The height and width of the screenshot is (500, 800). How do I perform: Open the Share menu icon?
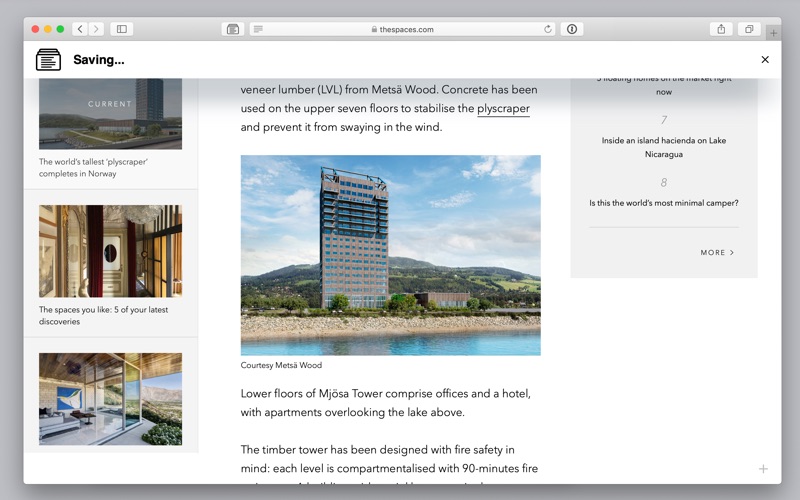[721, 29]
